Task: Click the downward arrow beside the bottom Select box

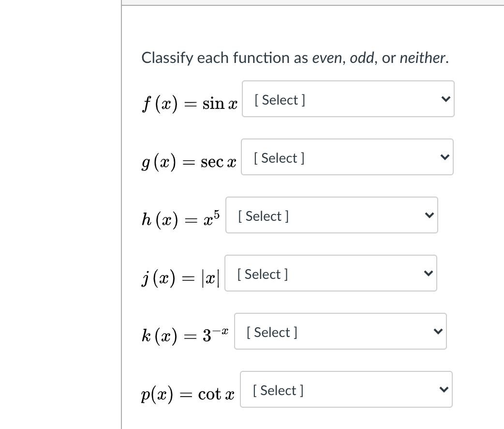Action: [x=444, y=389]
